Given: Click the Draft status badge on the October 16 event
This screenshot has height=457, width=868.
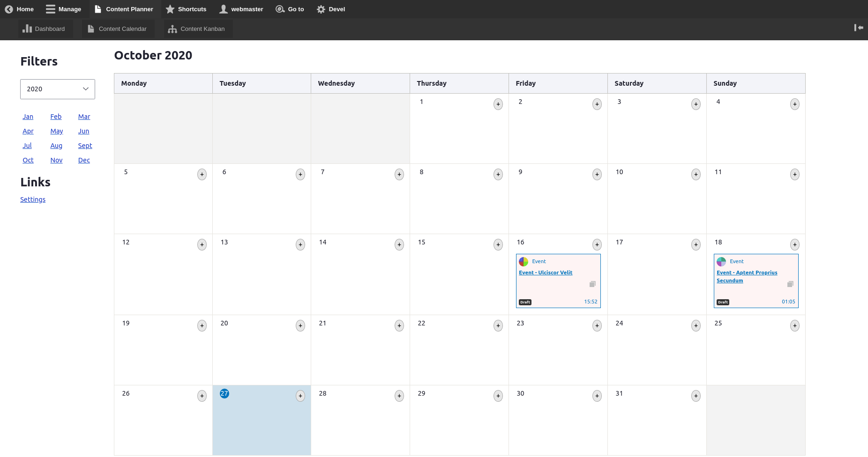Looking at the screenshot, I should (x=525, y=302).
